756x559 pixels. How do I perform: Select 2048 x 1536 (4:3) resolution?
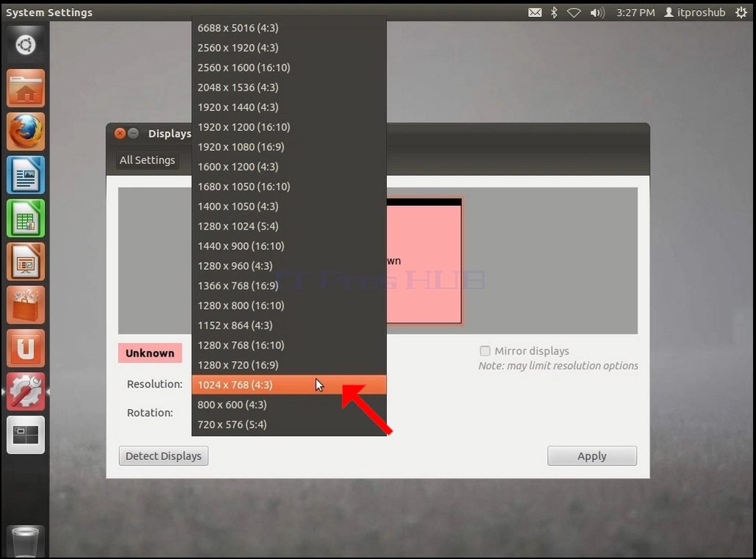point(289,88)
